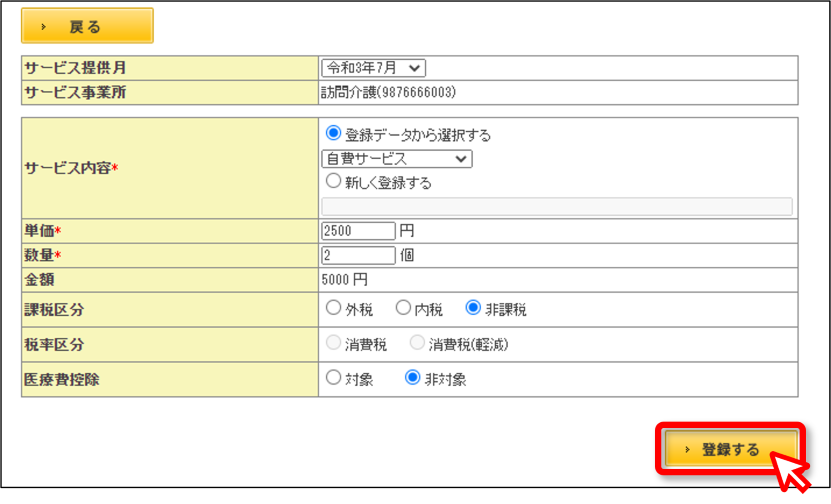Open the サービス提供月 dropdown
The height and width of the screenshot is (504, 831).
coord(373,68)
